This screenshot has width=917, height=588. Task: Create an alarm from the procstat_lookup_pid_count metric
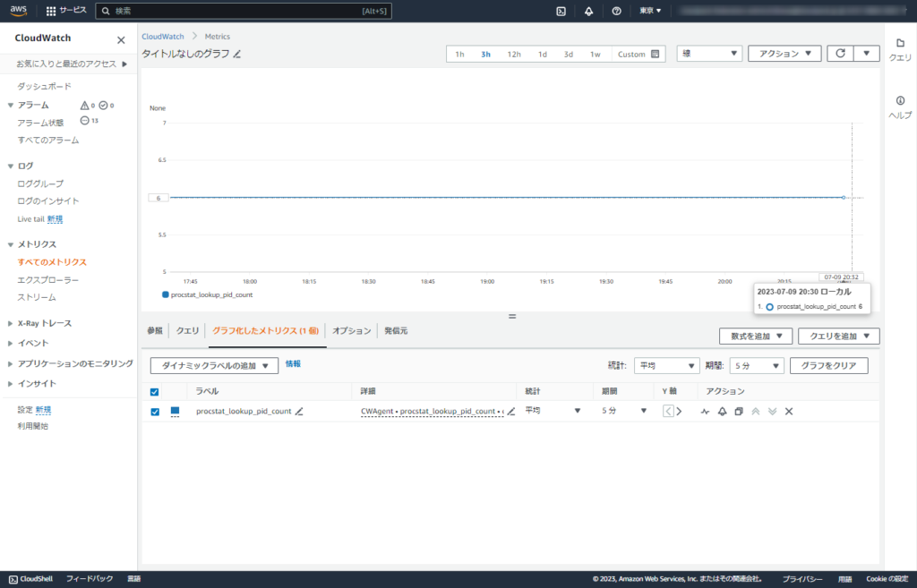click(722, 412)
